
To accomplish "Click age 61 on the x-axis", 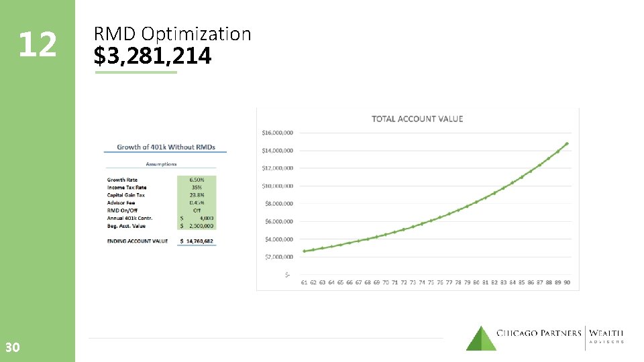I will click(304, 282).
